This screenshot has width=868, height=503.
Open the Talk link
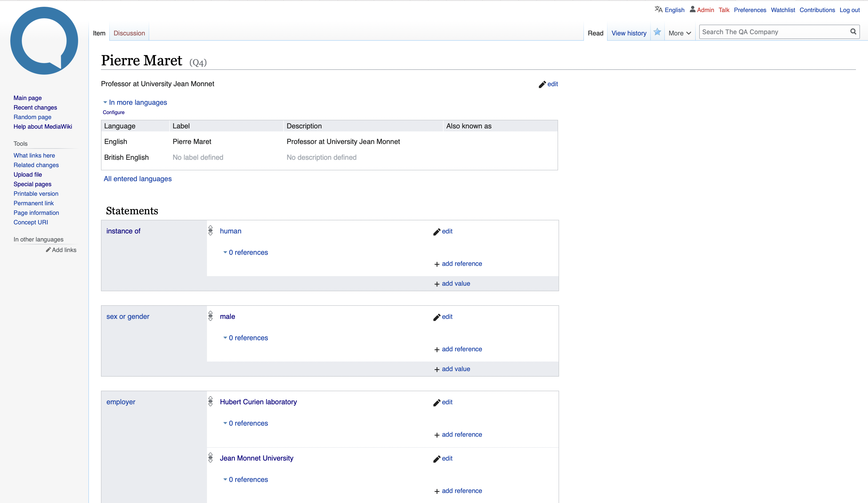click(724, 10)
